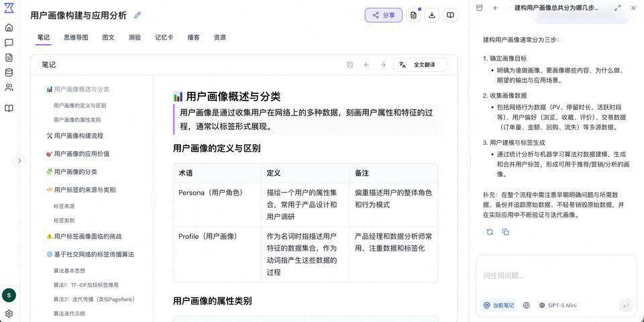Click the download icon in header
644x322 pixels.
coord(431,15)
